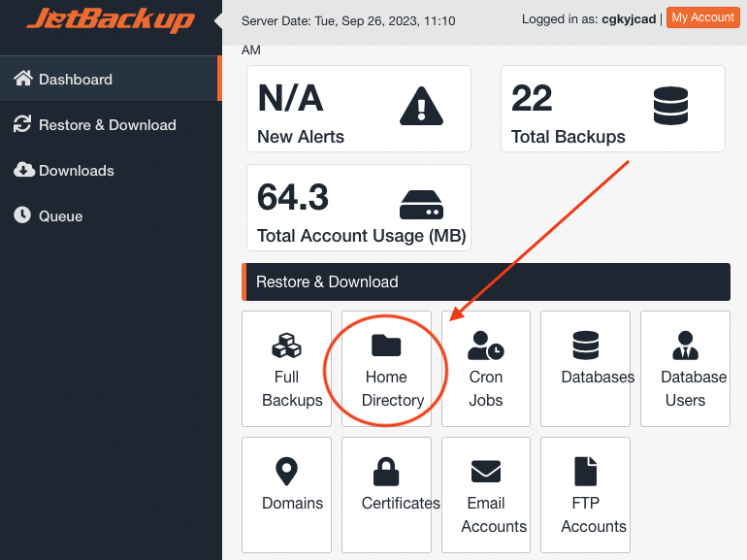Click the Queue clock icon

[22, 214]
